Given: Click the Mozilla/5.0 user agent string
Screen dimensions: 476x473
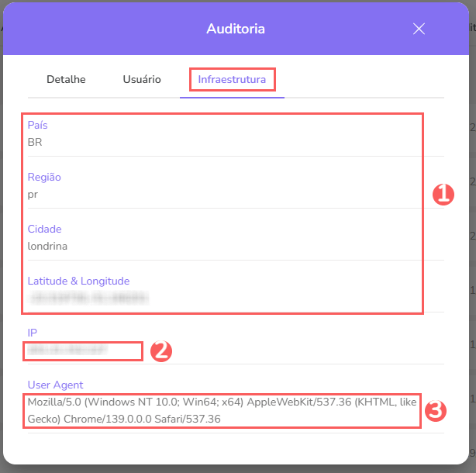Looking at the screenshot, I should coord(222,410).
